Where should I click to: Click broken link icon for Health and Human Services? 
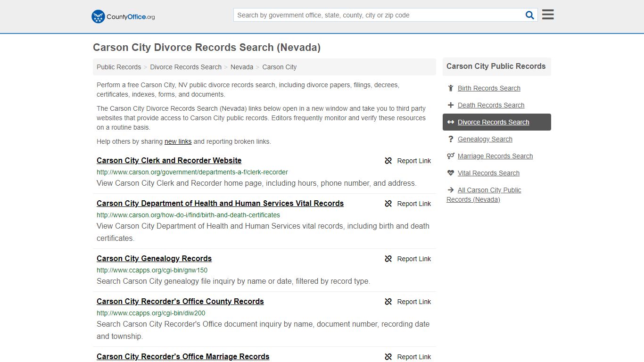[x=388, y=204]
